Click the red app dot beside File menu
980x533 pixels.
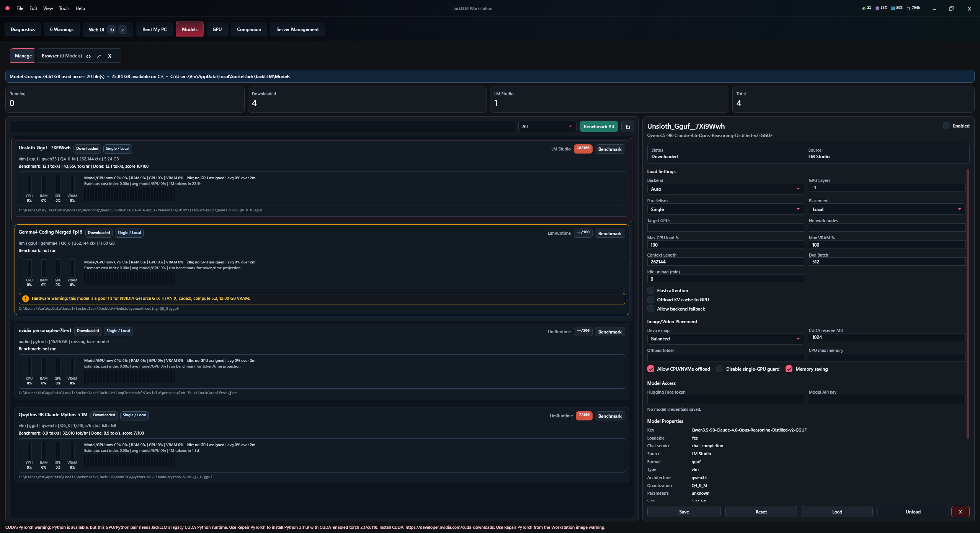[x=7, y=8]
